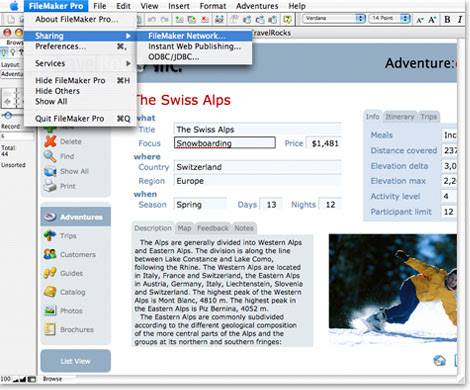Switch to the Itinerary tab
This screenshot has height=390, width=470.
400,117
